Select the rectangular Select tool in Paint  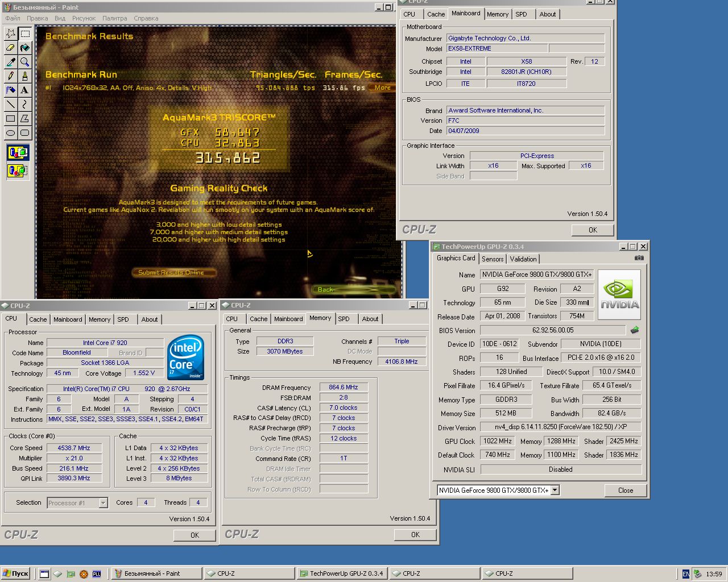[24, 34]
